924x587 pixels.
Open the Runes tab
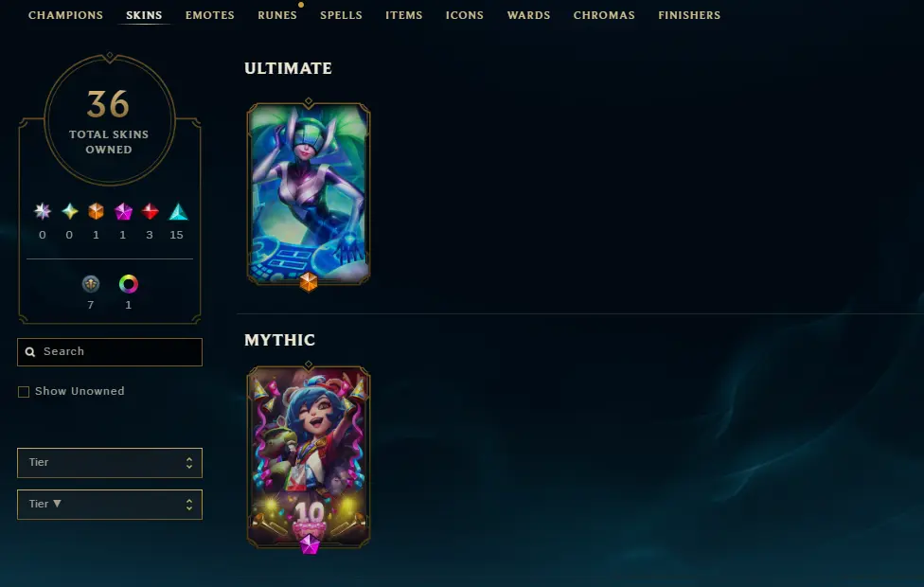click(277, 15)
